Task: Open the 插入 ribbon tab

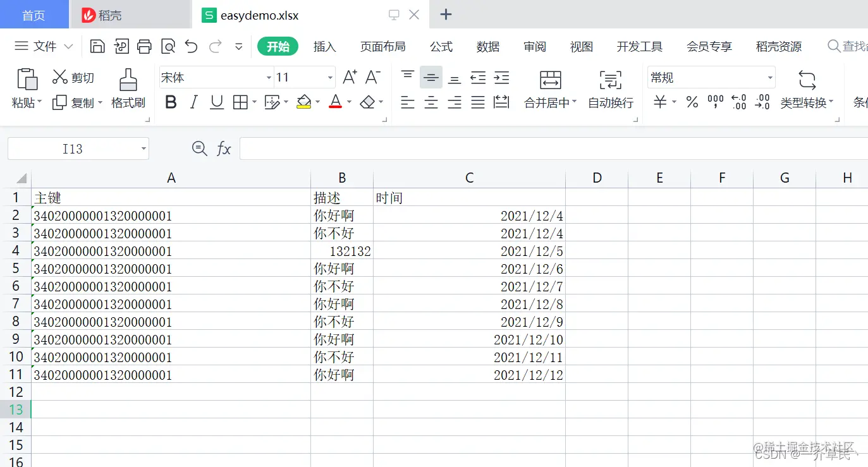Action: 325,46
